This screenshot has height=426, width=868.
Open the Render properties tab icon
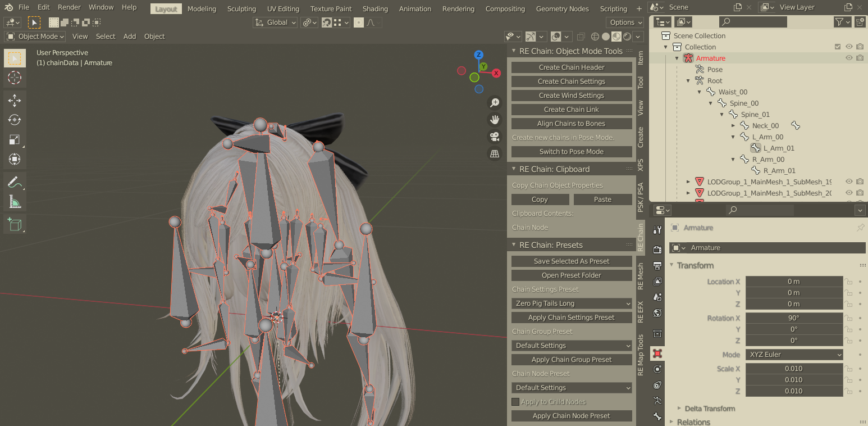[x=657, y=249]
